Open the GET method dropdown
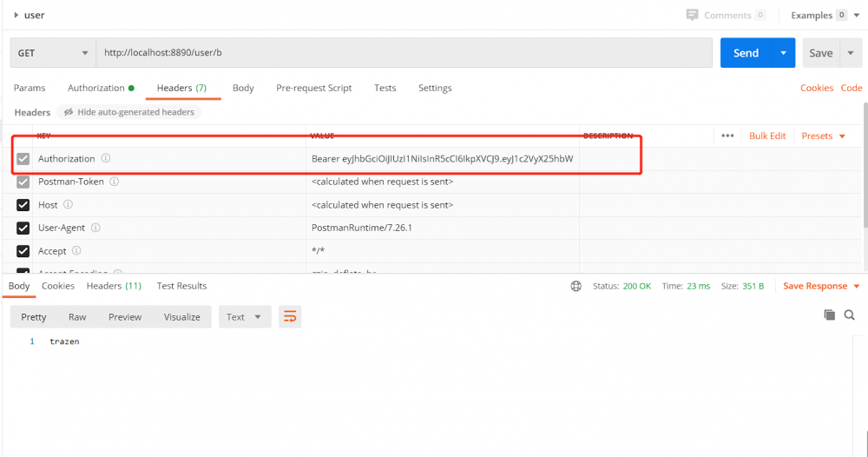The width and height of the screenshot is (868, 457). tap(53, 53)
